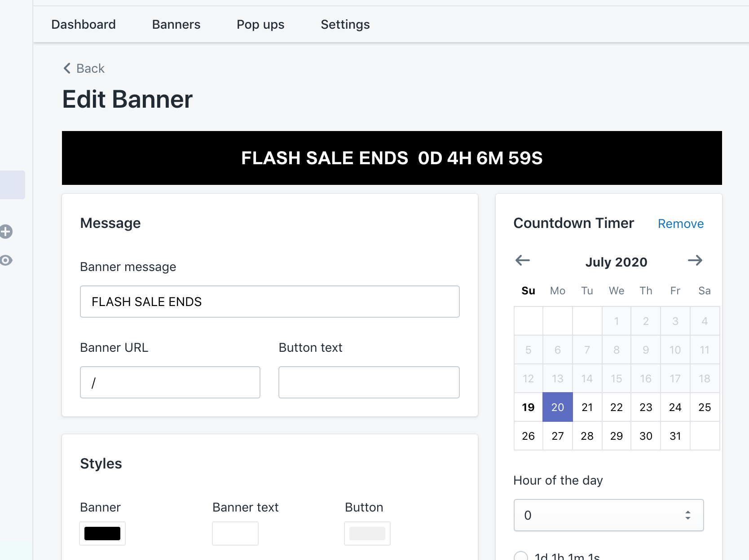This screenshot has width=749, height=560.
Task: Open the Settings tab
Action: click(345, 24)
